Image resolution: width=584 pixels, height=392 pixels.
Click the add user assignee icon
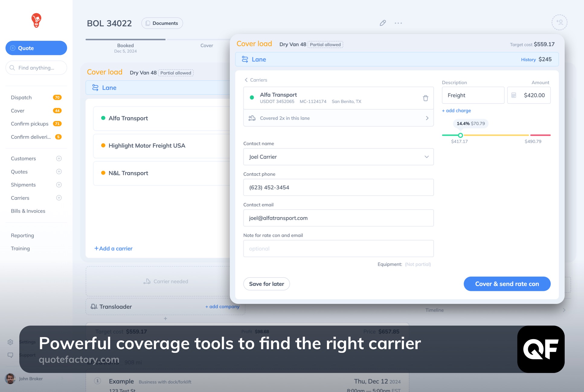click(559, 22)
